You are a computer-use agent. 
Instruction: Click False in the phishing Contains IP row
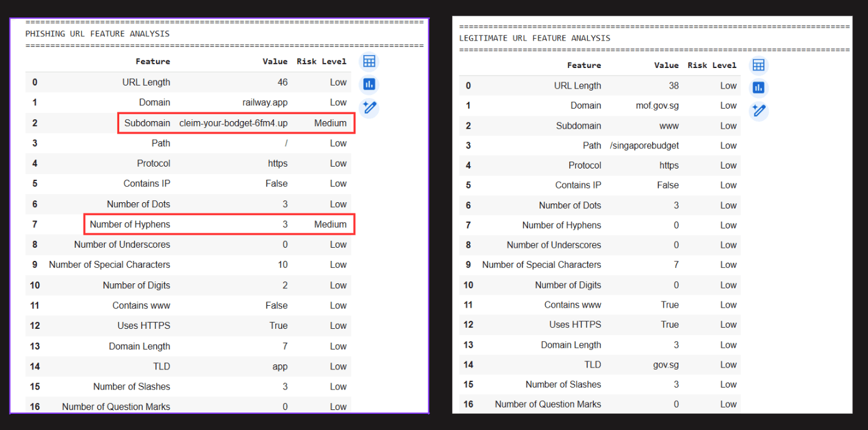276,183
